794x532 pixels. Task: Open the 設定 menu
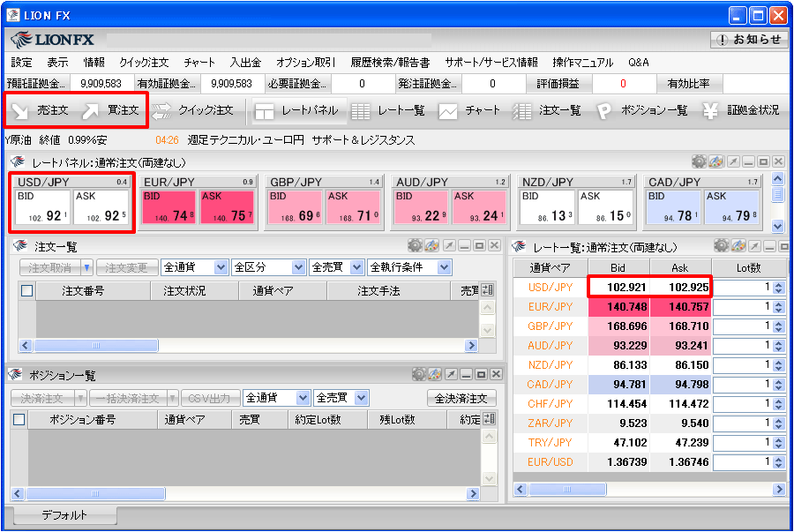pyautogui.click(x=21, y=63)
